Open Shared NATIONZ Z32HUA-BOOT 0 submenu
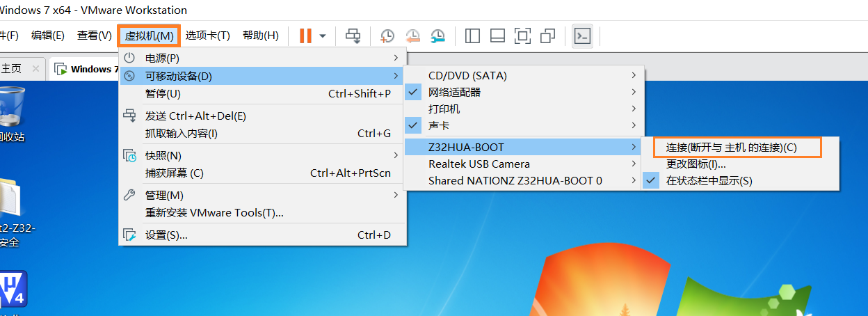 (x=524, y=181)
